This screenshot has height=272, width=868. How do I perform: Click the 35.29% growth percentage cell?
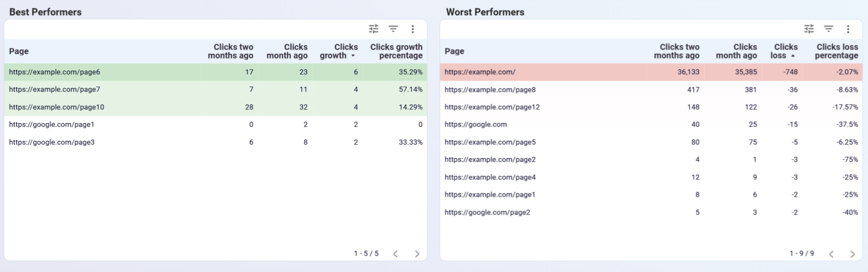point(410,72)
